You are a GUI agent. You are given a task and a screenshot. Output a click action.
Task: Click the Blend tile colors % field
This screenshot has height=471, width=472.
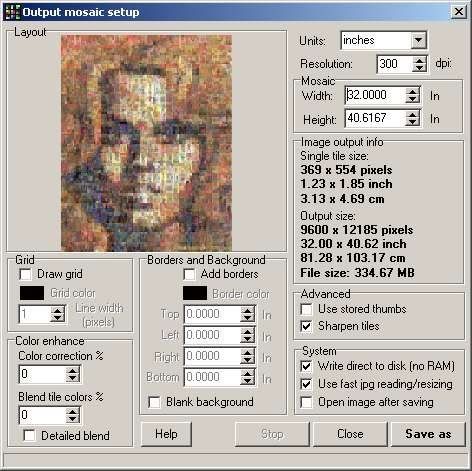[x=42, y=415]
